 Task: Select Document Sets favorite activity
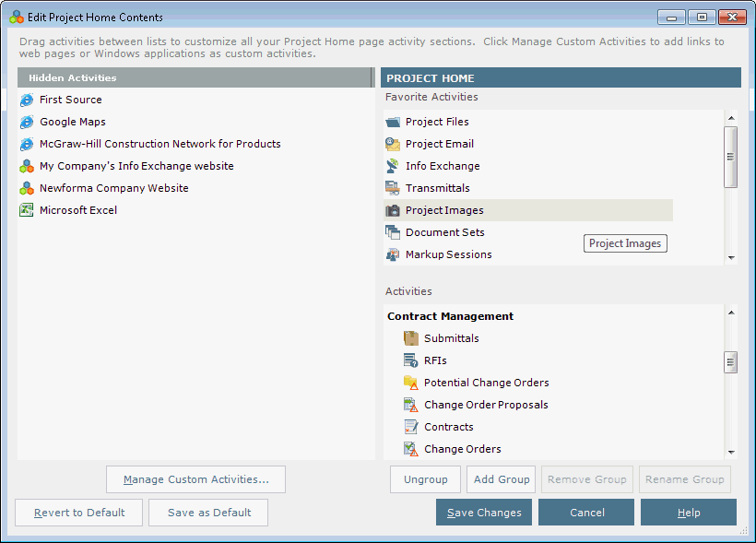click(x=445, y=232)
